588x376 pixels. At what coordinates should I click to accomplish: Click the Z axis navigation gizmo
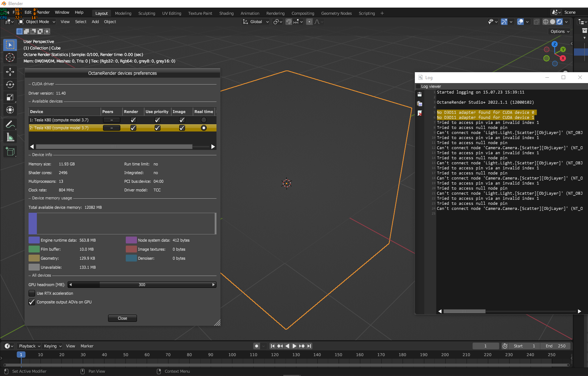pos(554,44)
